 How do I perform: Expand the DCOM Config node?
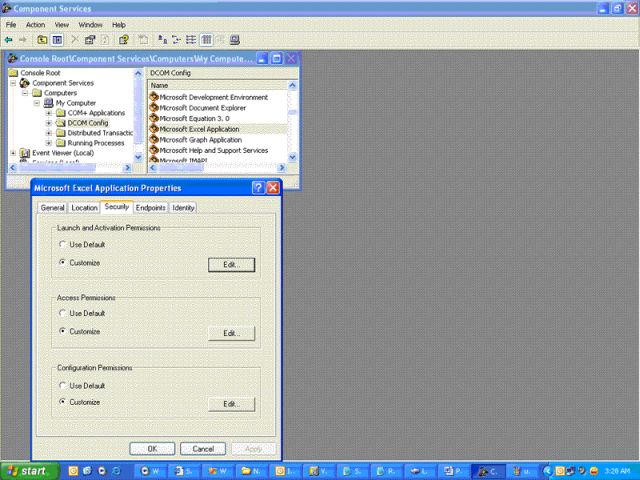tap(49, 123)
